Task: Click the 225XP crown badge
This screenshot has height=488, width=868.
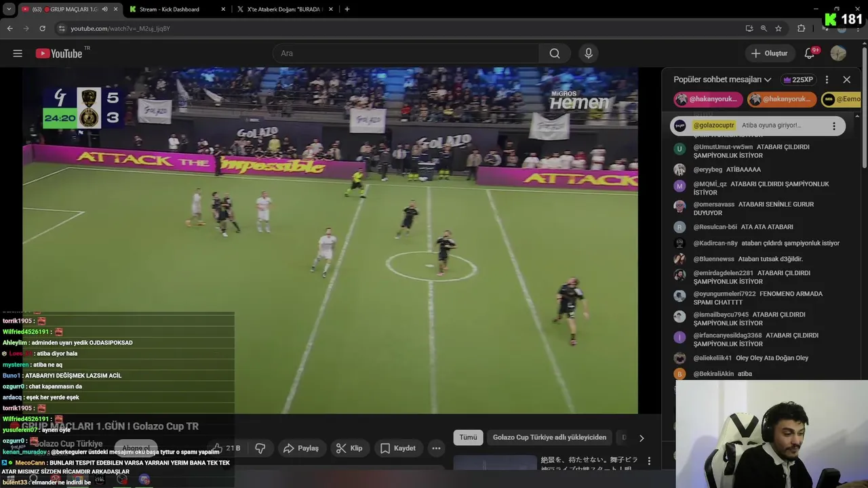Action: pos(797,79)
